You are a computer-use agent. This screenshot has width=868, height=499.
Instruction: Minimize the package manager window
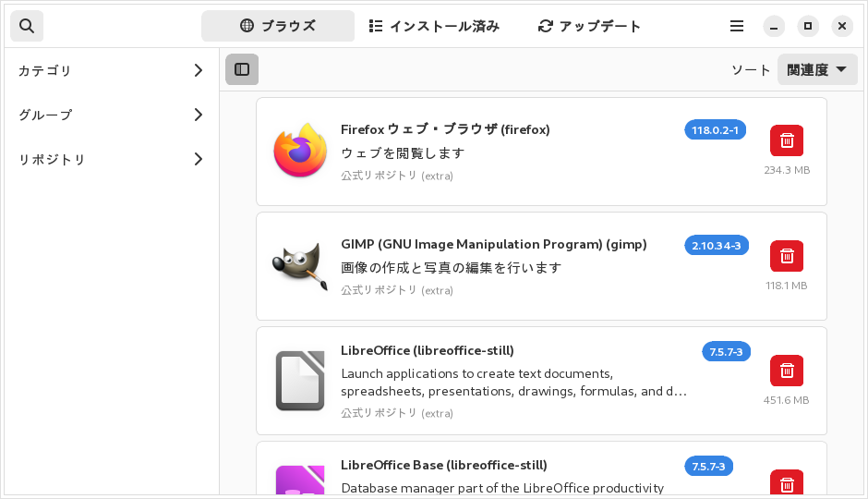(x=774, y=26)
